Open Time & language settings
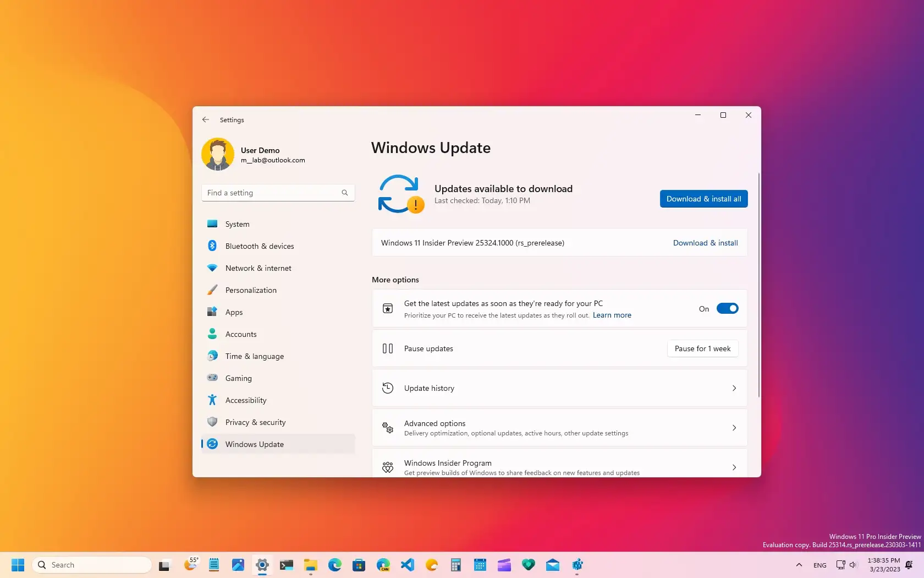The image size is (924, 578). [x=278, y=356]
